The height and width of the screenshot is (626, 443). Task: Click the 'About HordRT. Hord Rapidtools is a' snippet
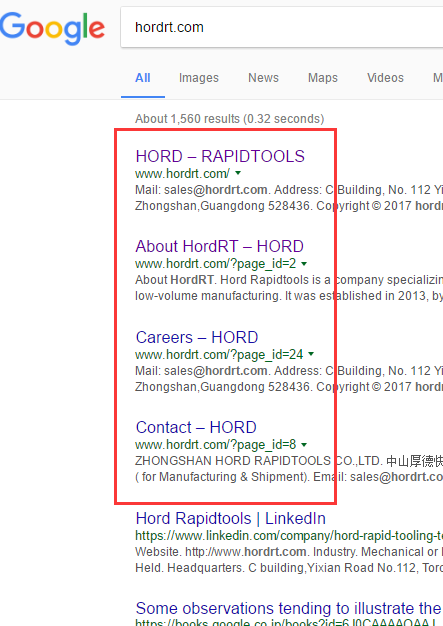point(289,280)
